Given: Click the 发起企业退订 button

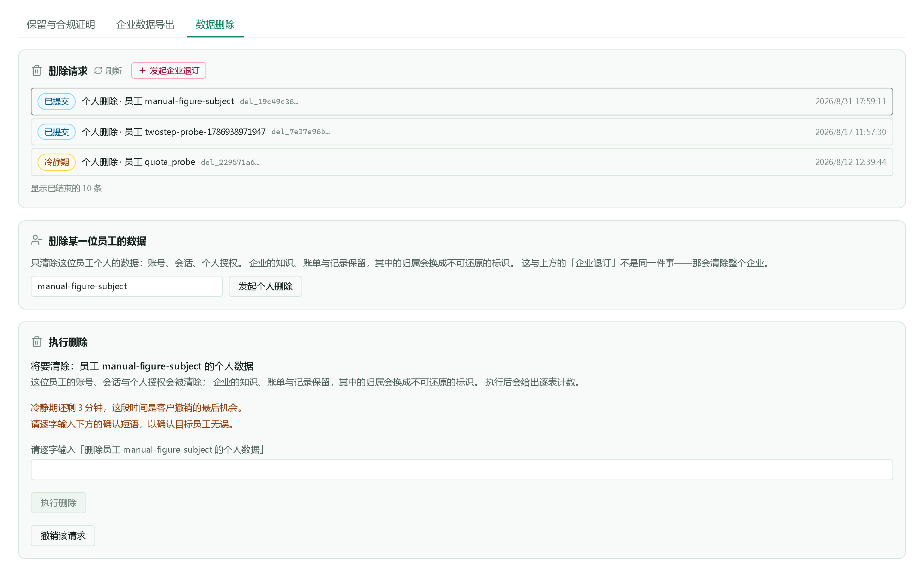Looking at the screenshot, I should pyautogui.click(x=168, y=70).
